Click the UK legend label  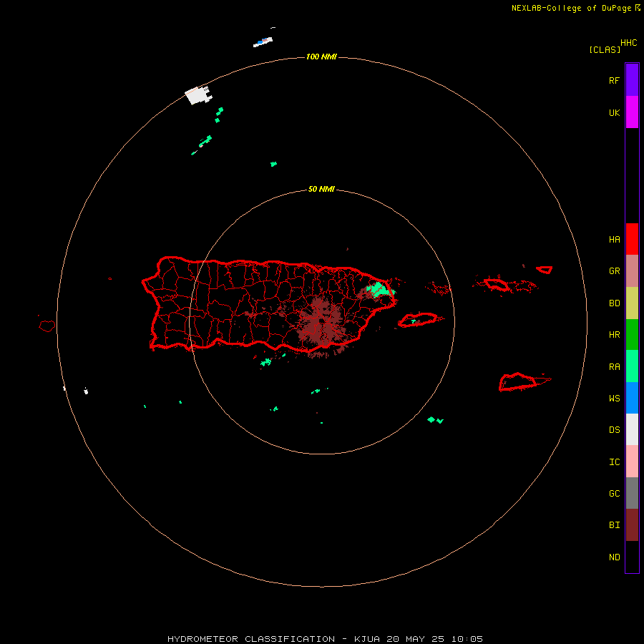pyautogui.click(x=614, y=112)
